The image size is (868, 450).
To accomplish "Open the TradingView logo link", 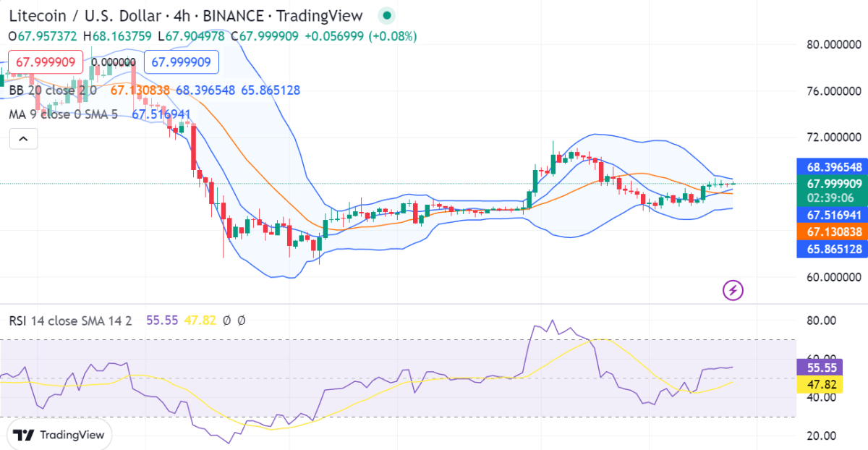I will 59,435.
